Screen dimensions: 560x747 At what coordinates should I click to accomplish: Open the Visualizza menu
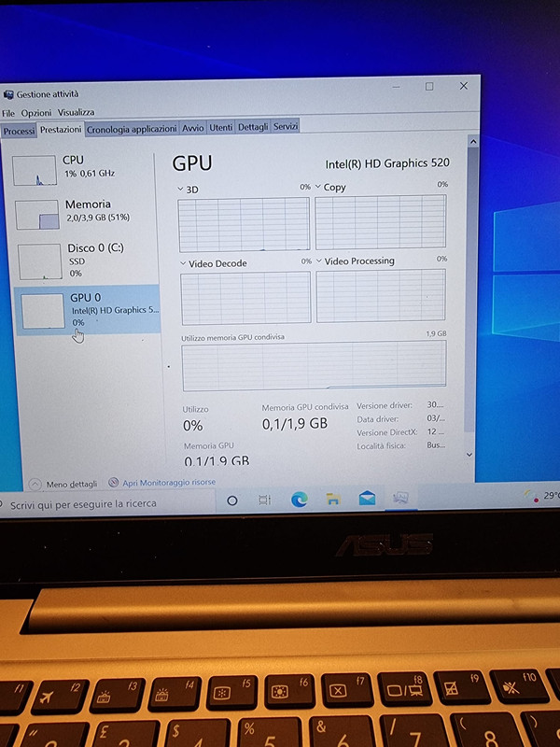(77, 112)
